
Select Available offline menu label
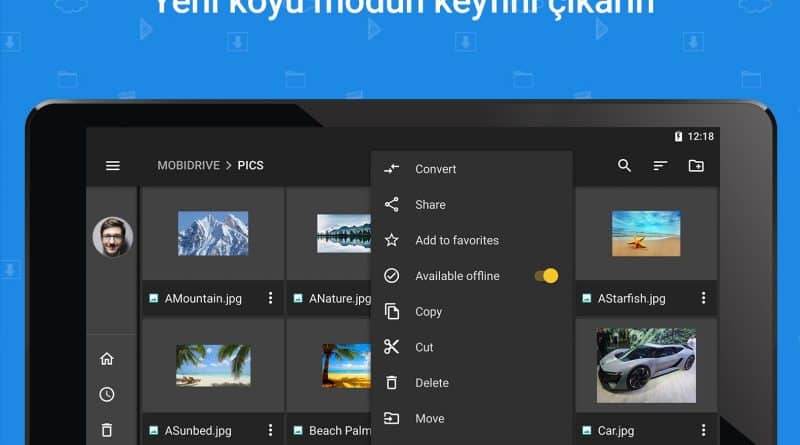457,276
